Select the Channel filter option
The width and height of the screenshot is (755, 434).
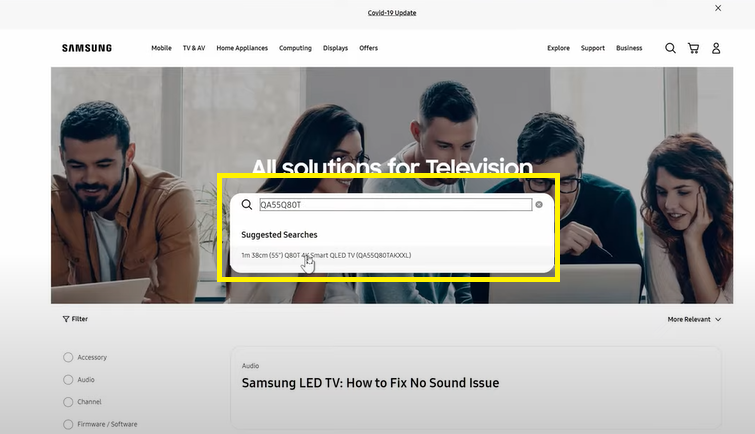[82, 402]
